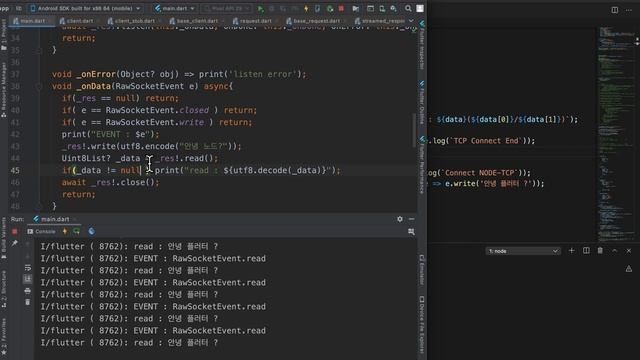Click first 'EVENT : RawSocketEvent.read' console line
This screenshot has width=640, height=360.
153,259
